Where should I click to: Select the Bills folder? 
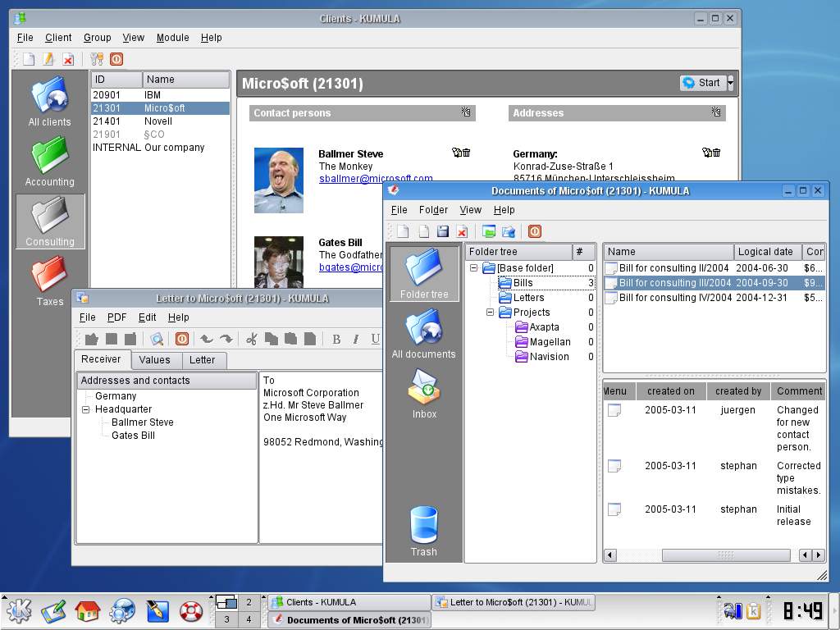523,283
